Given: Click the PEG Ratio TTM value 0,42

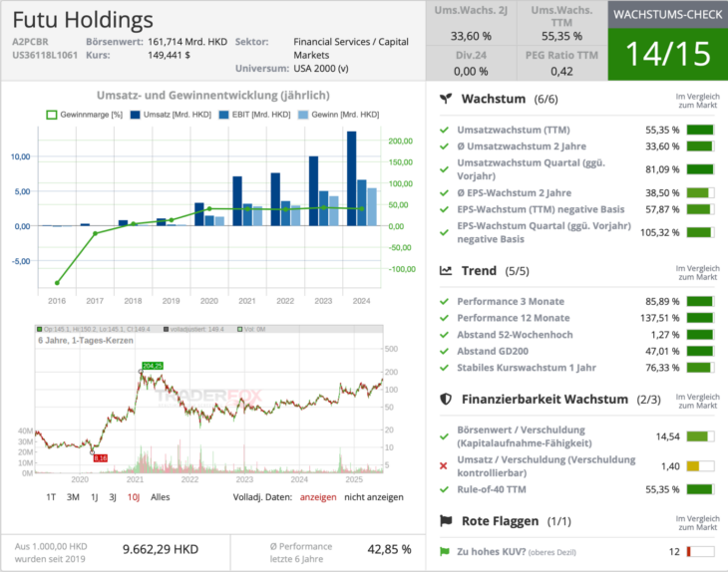Looking at the screenshot, I should (x=561, y=72).
